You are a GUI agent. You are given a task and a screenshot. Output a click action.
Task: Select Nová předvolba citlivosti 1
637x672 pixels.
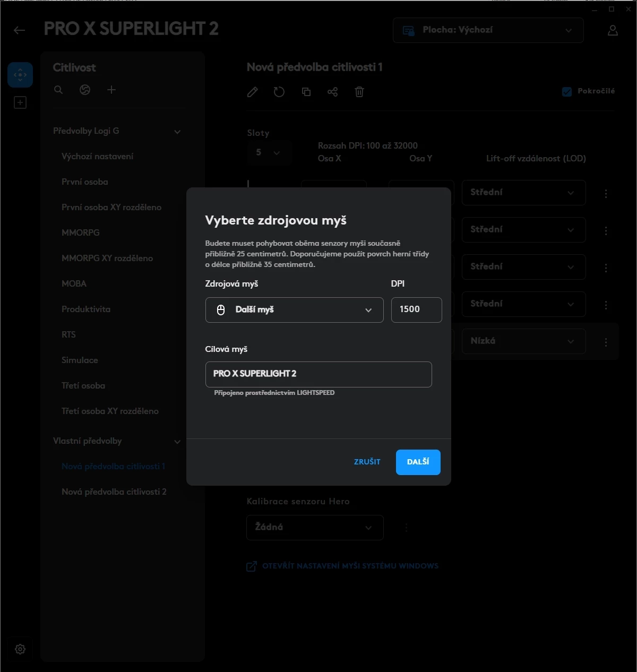click(114, 467)
